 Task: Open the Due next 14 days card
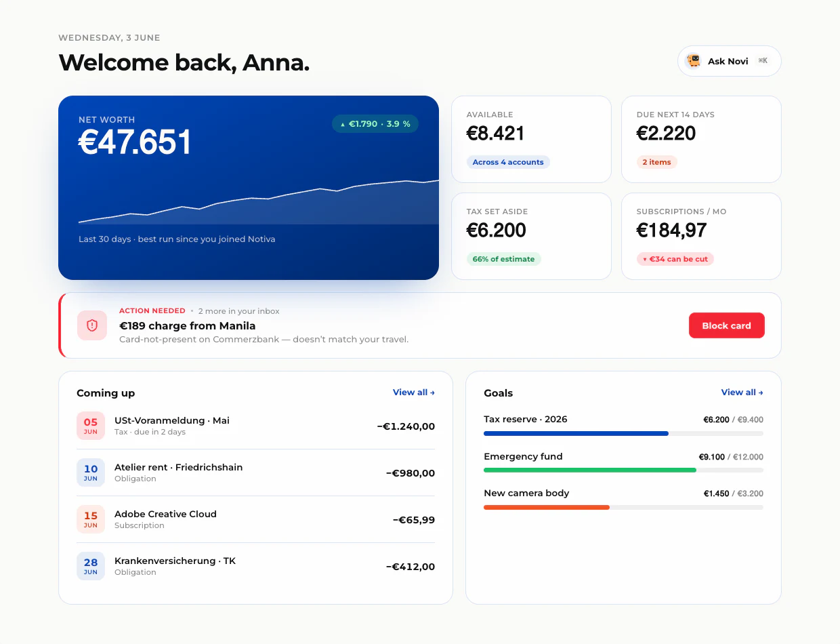[x=701, y=139]
